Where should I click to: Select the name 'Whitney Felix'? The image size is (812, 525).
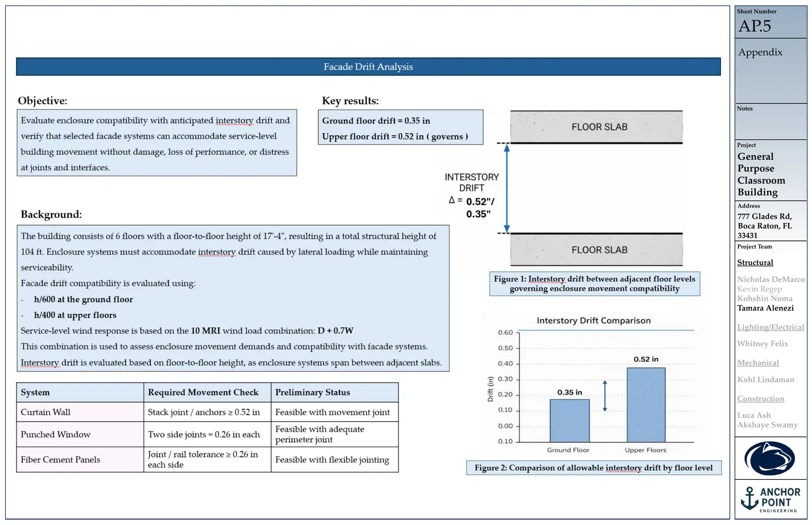pos(763,343)
